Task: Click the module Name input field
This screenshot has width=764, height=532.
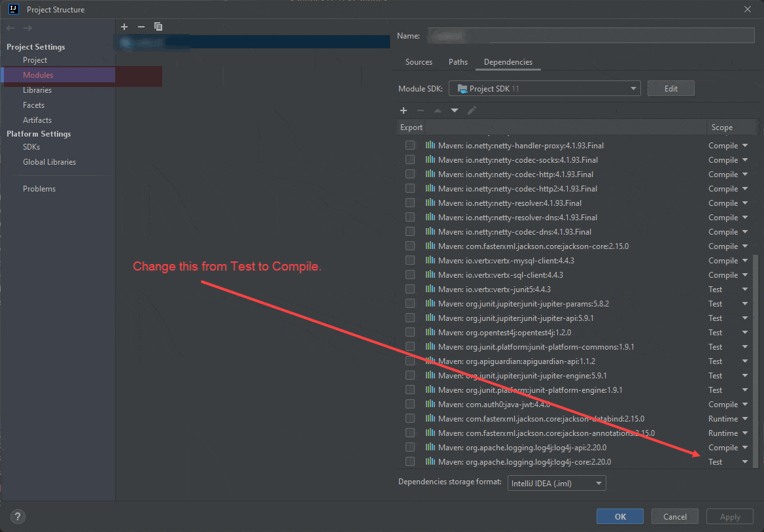Action: (591, 35)
